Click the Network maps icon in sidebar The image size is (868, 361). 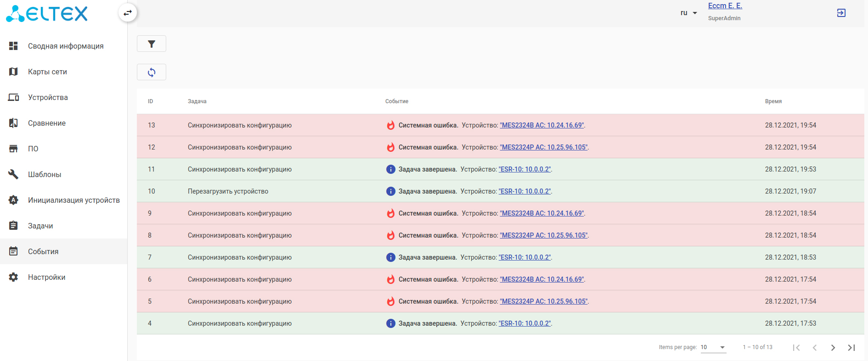coord(14,72)
